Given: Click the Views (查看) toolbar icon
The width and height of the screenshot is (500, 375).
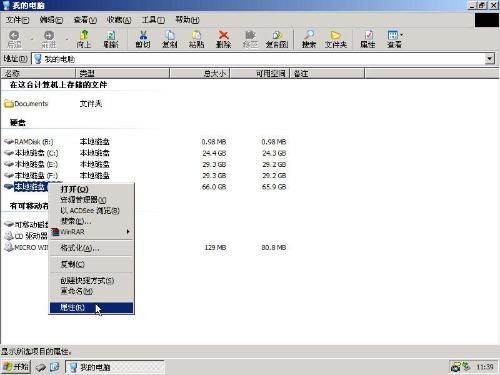Looking at the screenshot, I should [x=393, y=39].
